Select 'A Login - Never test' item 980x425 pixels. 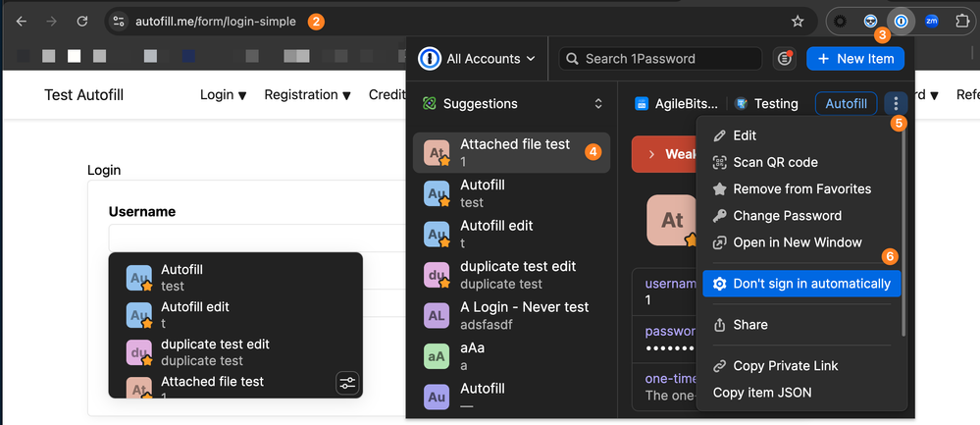tap(511, 316)
